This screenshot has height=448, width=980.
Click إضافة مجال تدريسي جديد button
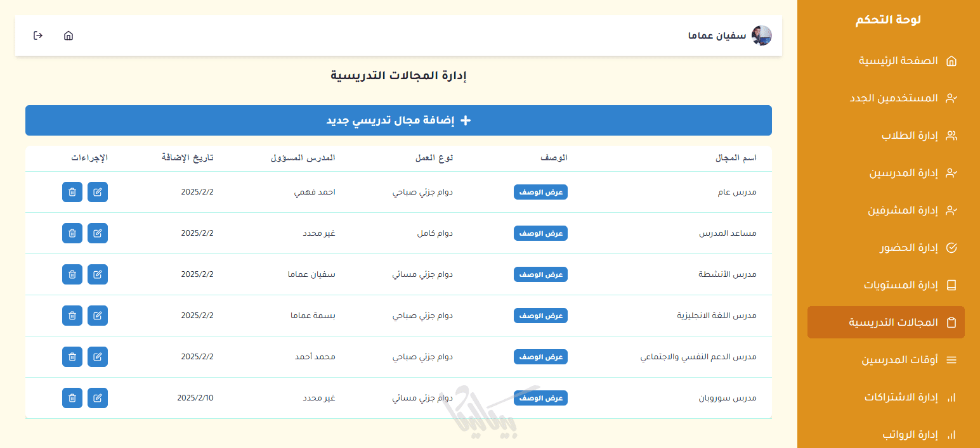point(398,120)
